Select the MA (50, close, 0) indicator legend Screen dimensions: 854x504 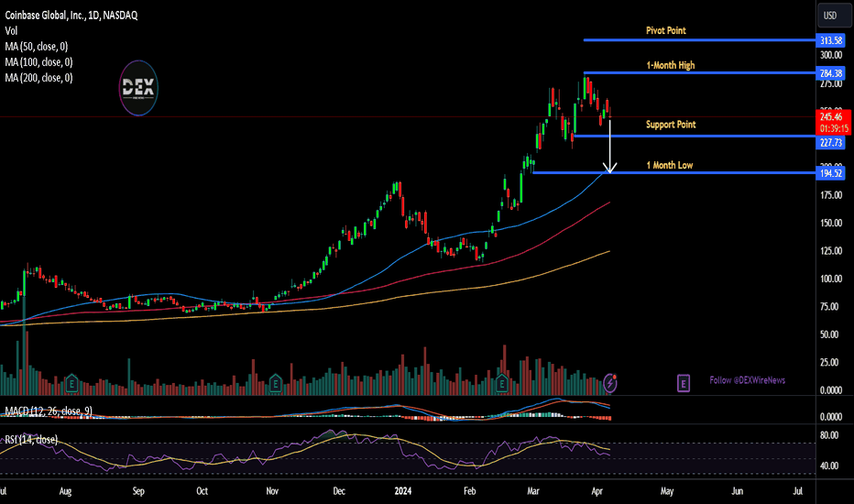point(36,47)
